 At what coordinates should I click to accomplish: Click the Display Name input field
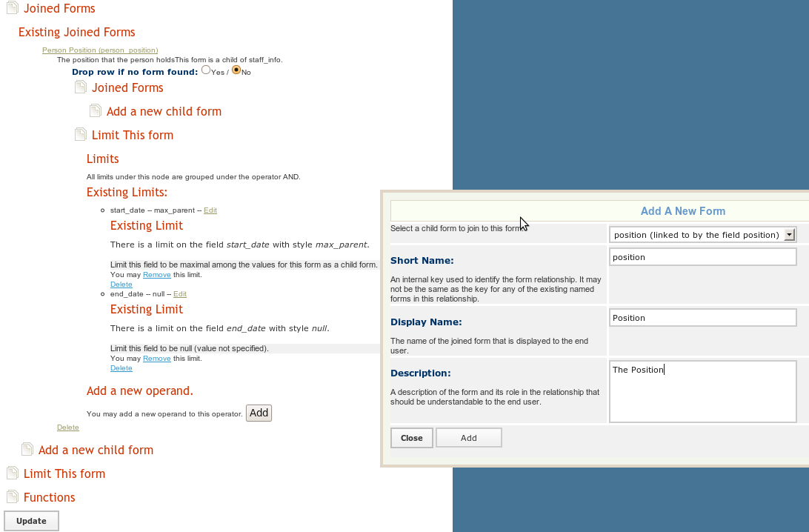703,318
